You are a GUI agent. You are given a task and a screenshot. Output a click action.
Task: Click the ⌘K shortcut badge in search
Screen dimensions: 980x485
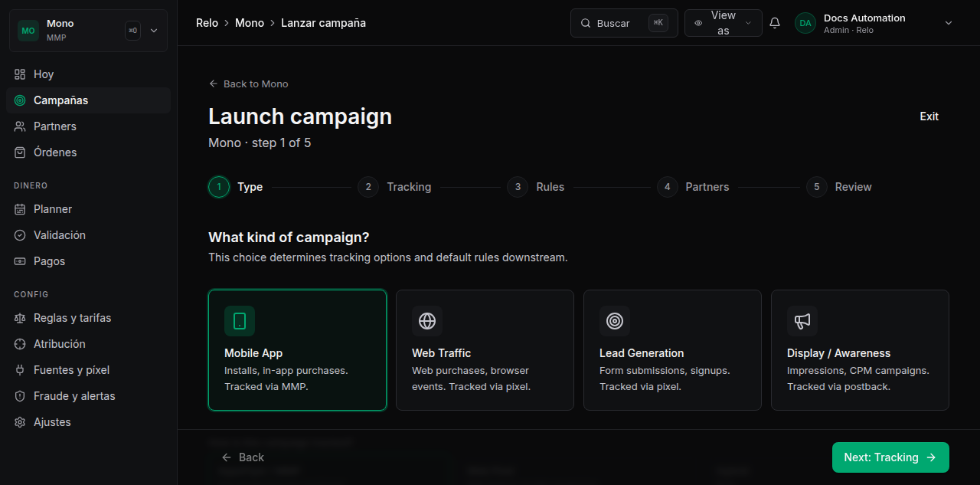click(x=658, y=23)
